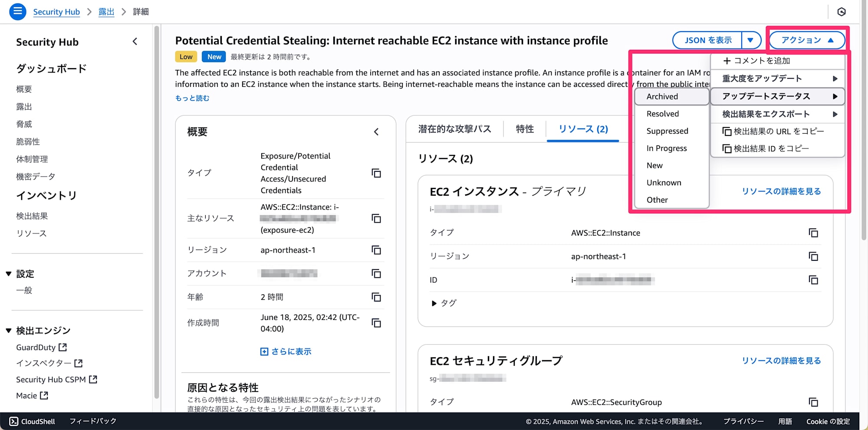Open 検出結果 in sidebar

pyautogui.click(x=32, y=216)
